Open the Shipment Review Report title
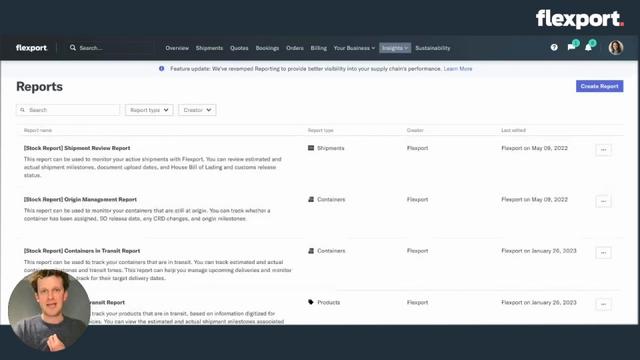Screen dimensions: 640x360 coord(77,148)
